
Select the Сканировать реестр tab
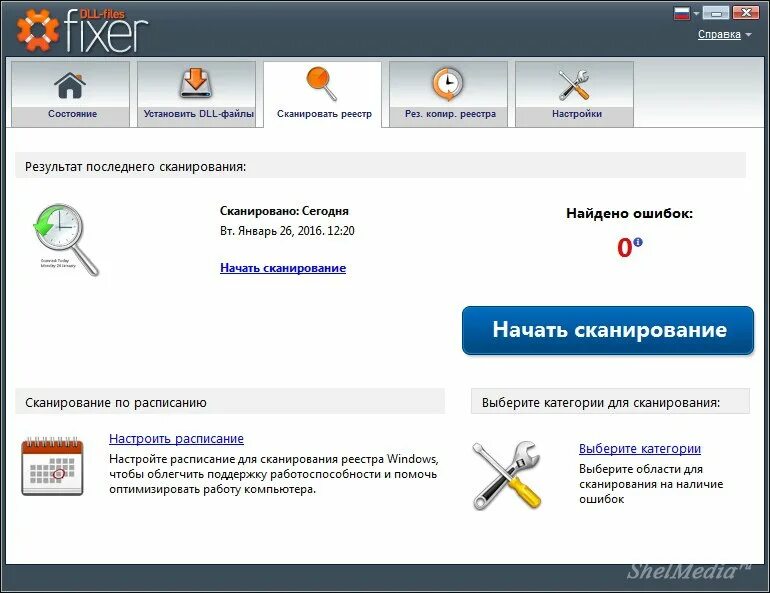(x=323, y=94)
